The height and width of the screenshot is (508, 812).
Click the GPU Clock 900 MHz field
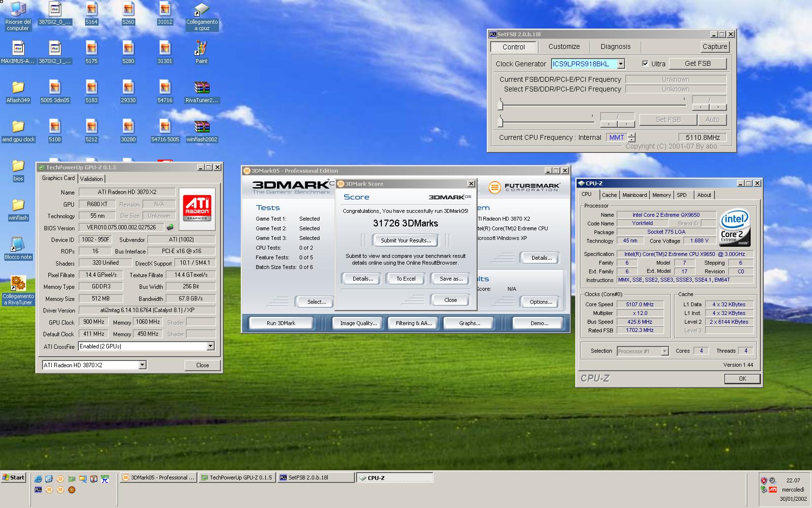pyautogui.click(x=94, y=322)
